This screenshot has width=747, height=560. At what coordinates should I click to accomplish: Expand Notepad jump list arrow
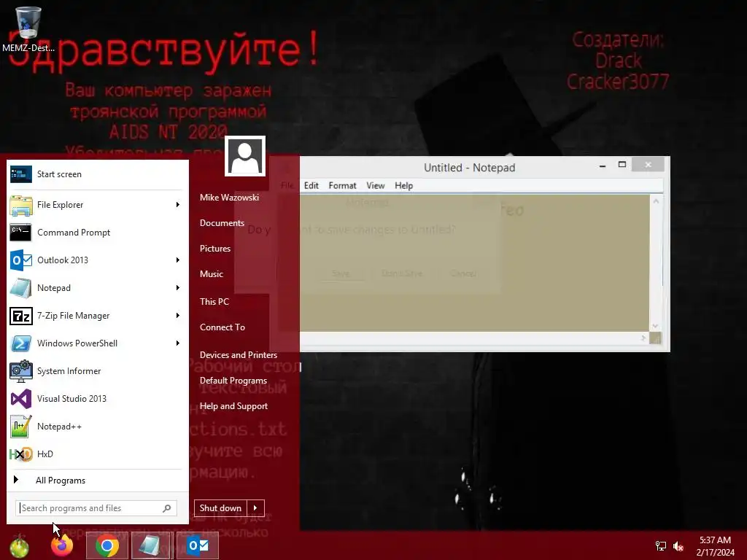click(178, 287)
